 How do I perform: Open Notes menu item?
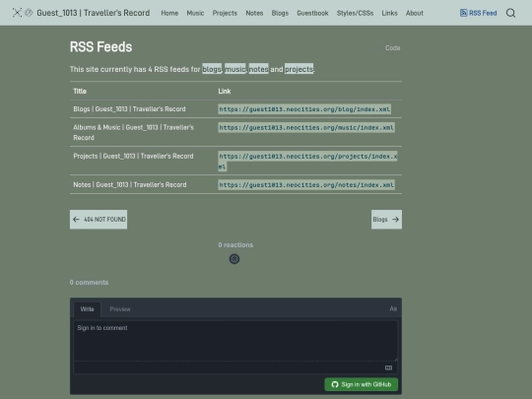254,13
